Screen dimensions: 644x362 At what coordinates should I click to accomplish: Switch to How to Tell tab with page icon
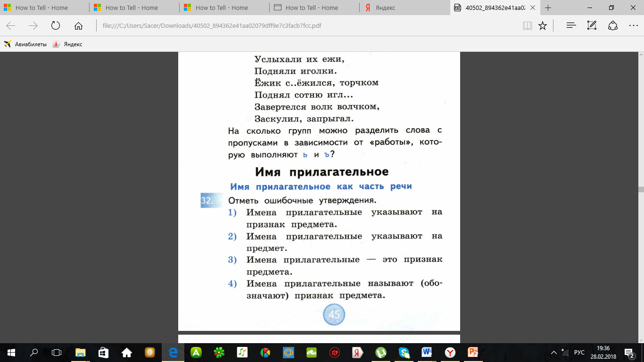coord(314,8)
